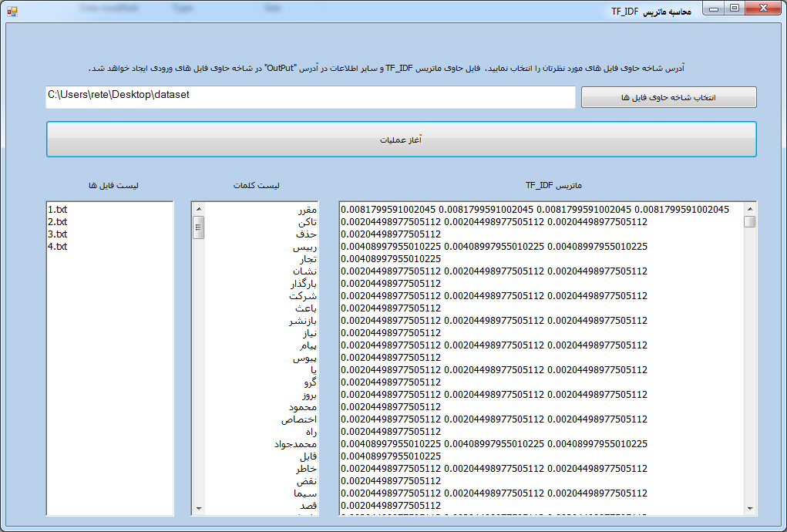Click the word list scrollbar thumb
This screenshot has height=532, width=787.
click(198, 227)
